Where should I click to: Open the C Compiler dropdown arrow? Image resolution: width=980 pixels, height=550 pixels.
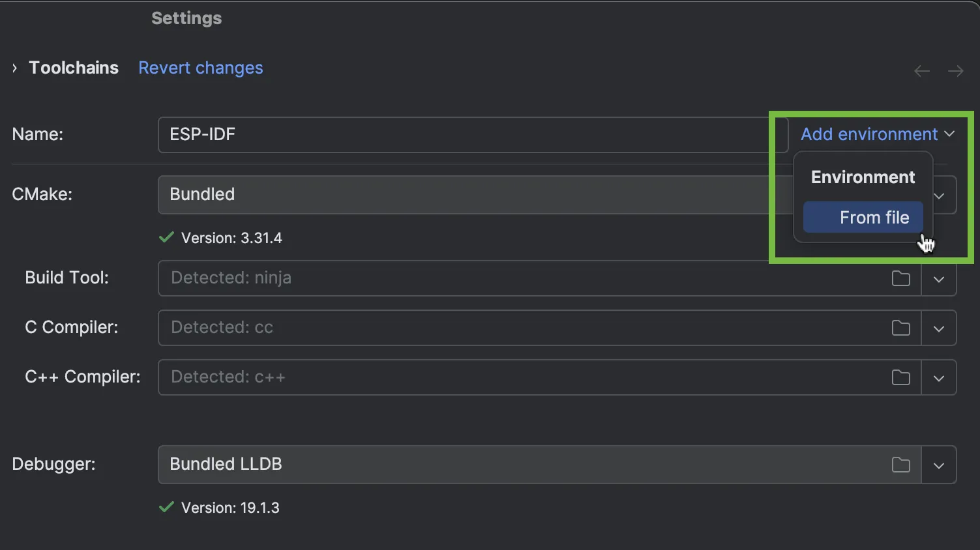(938, 328)
